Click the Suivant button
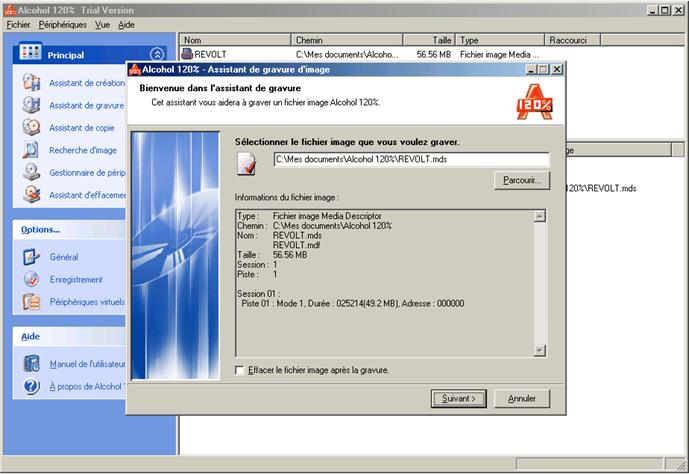This screenshot has height=474, width=689. (458, 398)
